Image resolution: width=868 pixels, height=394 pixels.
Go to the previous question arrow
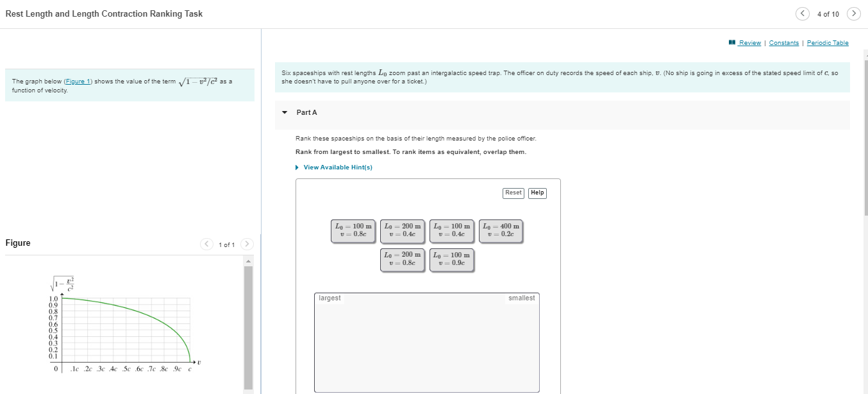point(802,13)
